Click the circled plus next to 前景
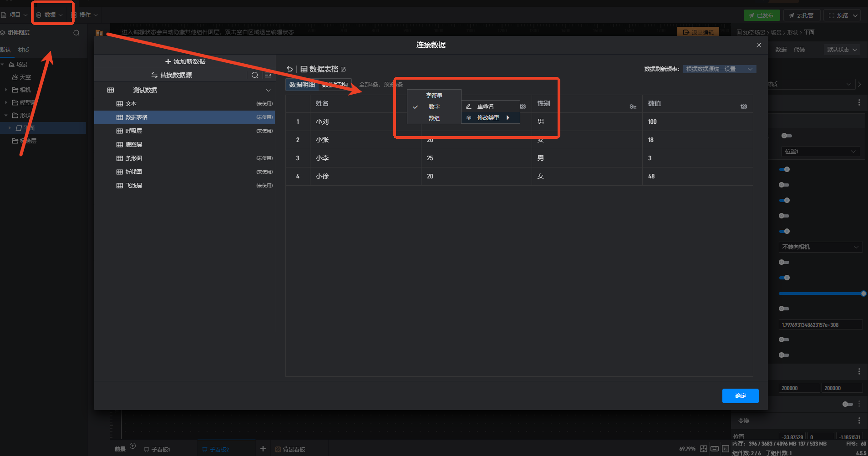 coord(133,446)
